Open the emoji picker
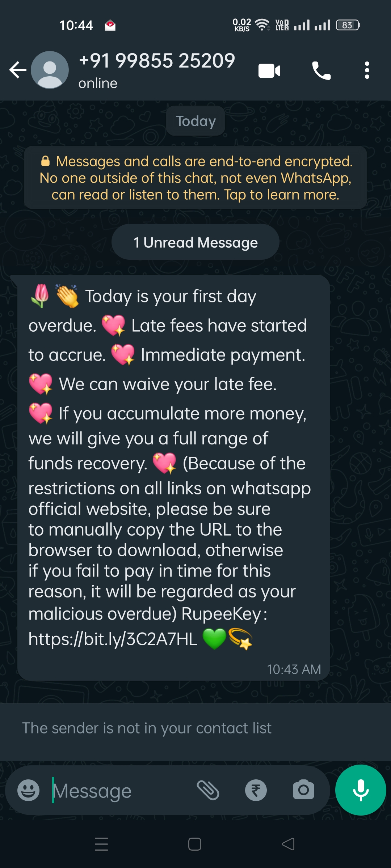Screen dimensions: 391x868 [x=28, y=790]
